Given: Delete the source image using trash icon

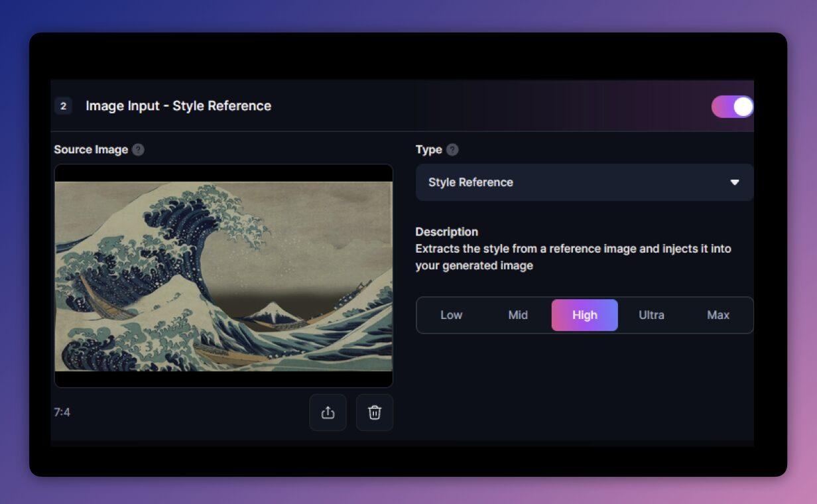Looking at the screenshot, I should pyautogui.click(x=374, y=412).
